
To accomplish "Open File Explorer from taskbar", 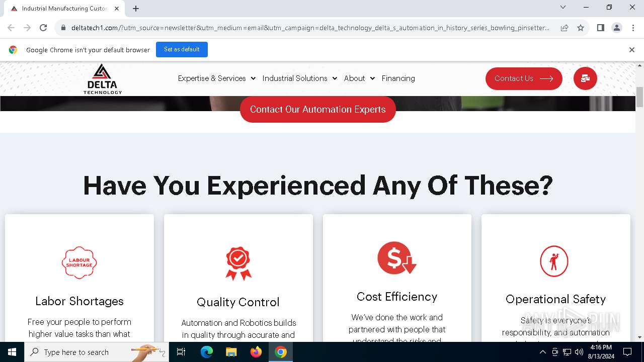I will point(231,352).
